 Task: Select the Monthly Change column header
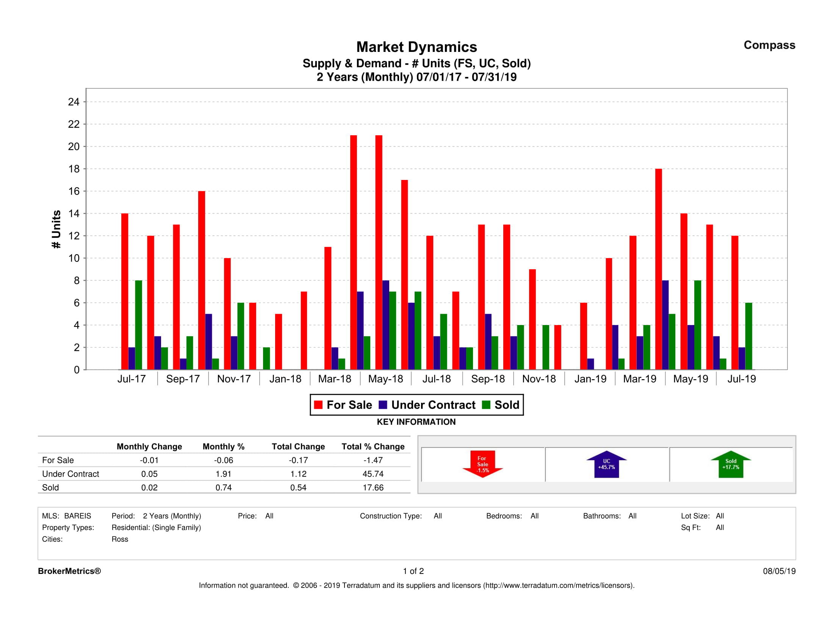point(149,447)
